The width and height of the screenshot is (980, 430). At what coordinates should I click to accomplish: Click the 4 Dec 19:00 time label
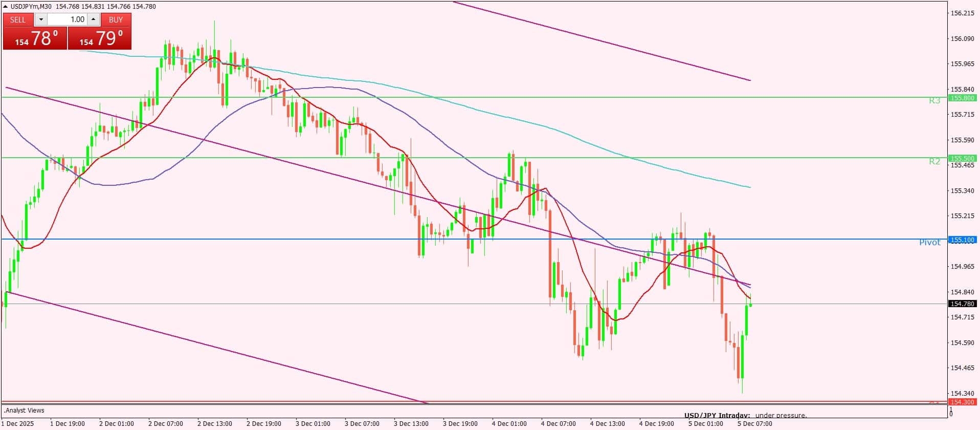pos(657,424)
